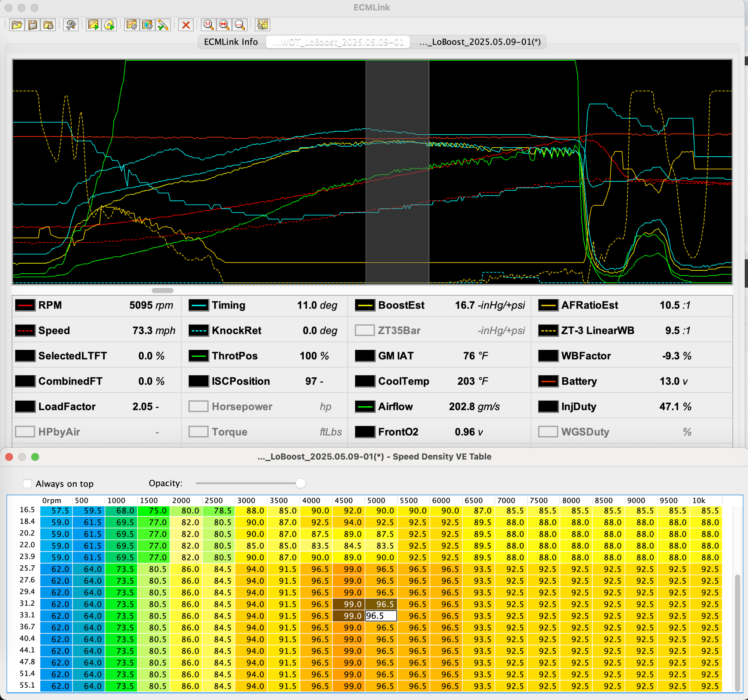Open graph settings via chart-with-gear icon
This screenshot has height=700, width=748.
[132, 25]
